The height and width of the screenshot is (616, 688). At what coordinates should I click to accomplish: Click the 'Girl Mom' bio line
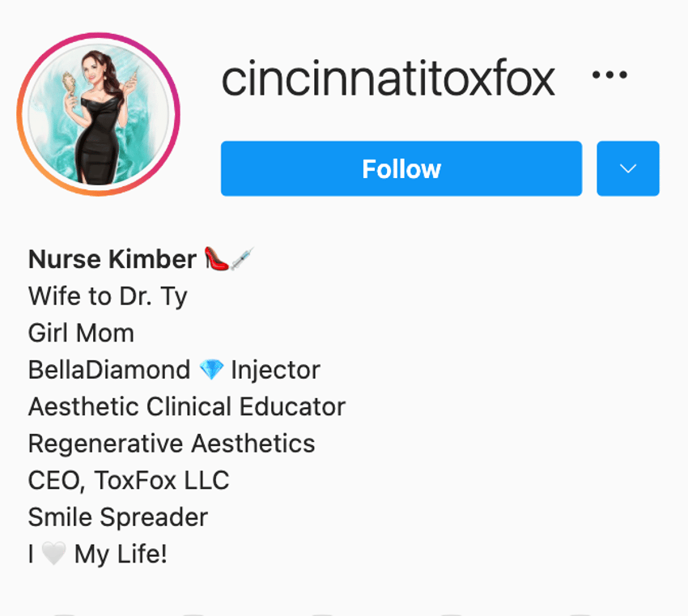pos(81,333)
